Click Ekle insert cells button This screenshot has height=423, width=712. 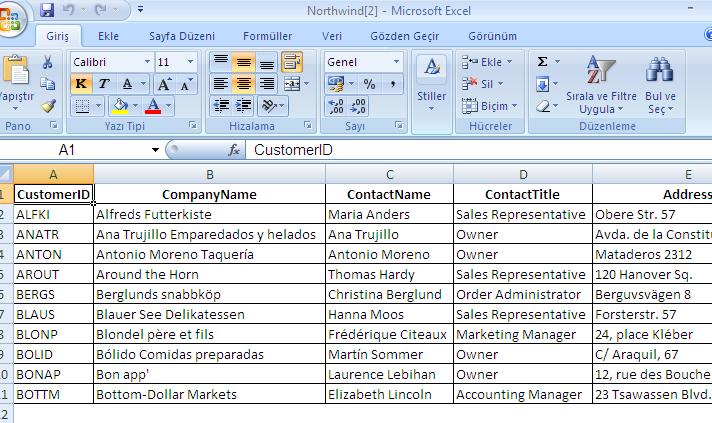pyautogui.click(x=487, y=62)
